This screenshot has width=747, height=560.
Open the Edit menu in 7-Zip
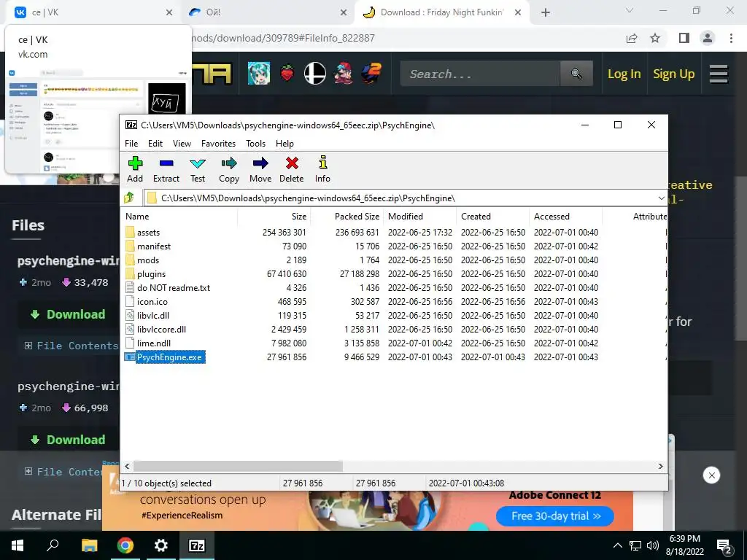[x=155, y=144]
